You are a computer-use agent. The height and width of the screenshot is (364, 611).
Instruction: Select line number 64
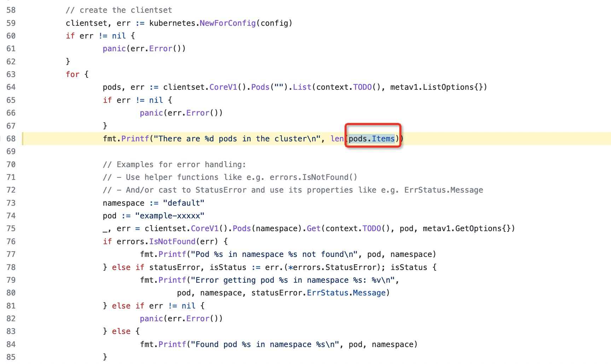coord(11,87)
